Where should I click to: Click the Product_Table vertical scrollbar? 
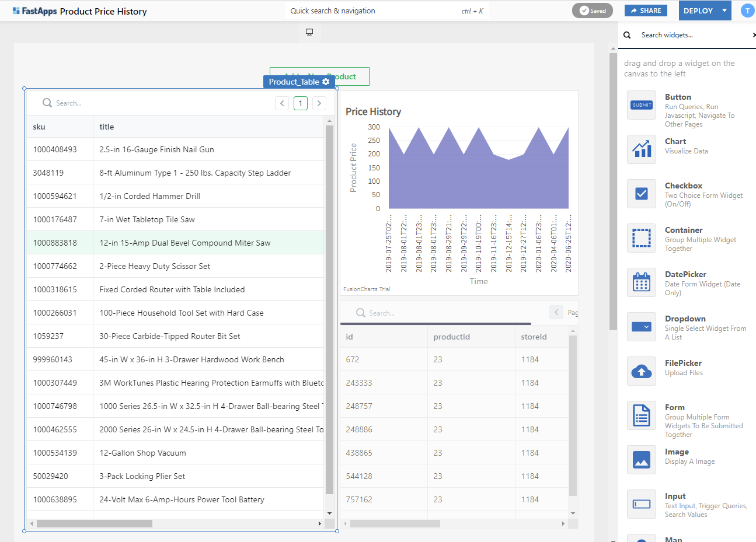click(x=329, y=309)
